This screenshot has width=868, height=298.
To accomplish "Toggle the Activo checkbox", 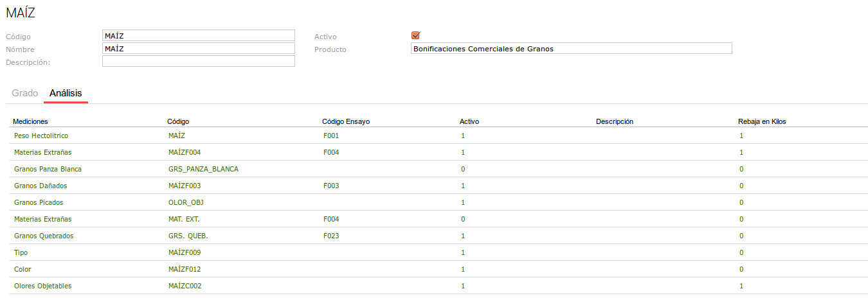I will [415, 36].
